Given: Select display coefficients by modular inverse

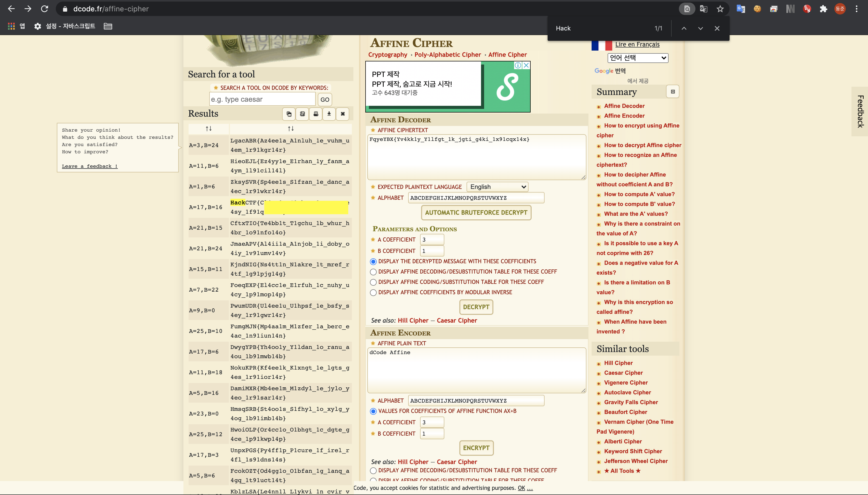Looking at the screenshot, I should (373, 292).
